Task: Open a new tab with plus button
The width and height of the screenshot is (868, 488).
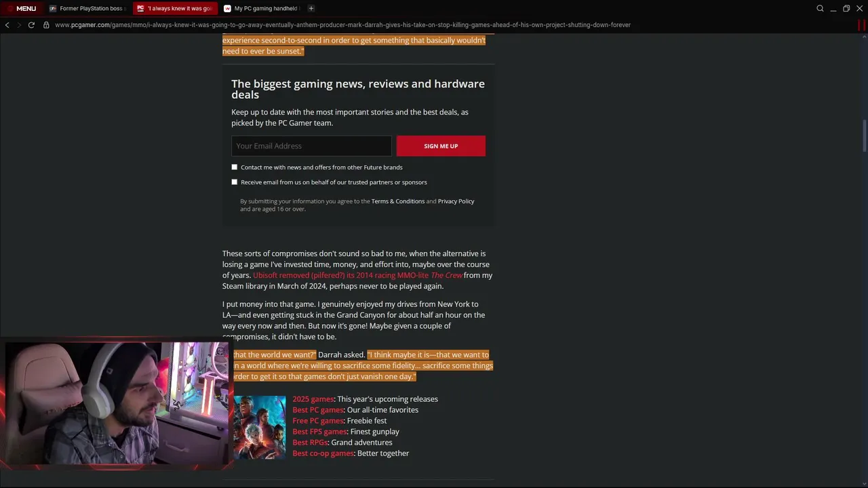Action: (x=311, y=8)
